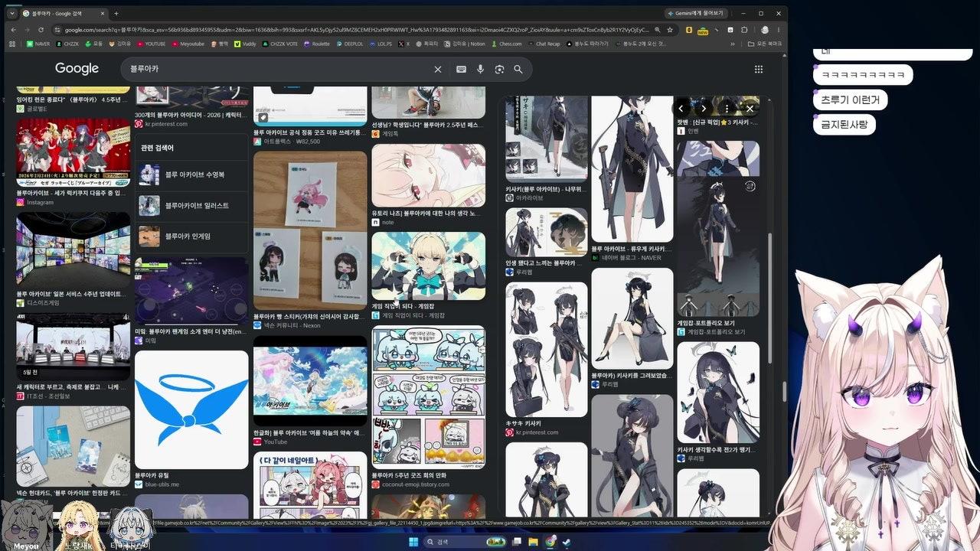980x551 pixels.
Task: Bookmark this page with the star icon
Action: (x=671, y=30)
